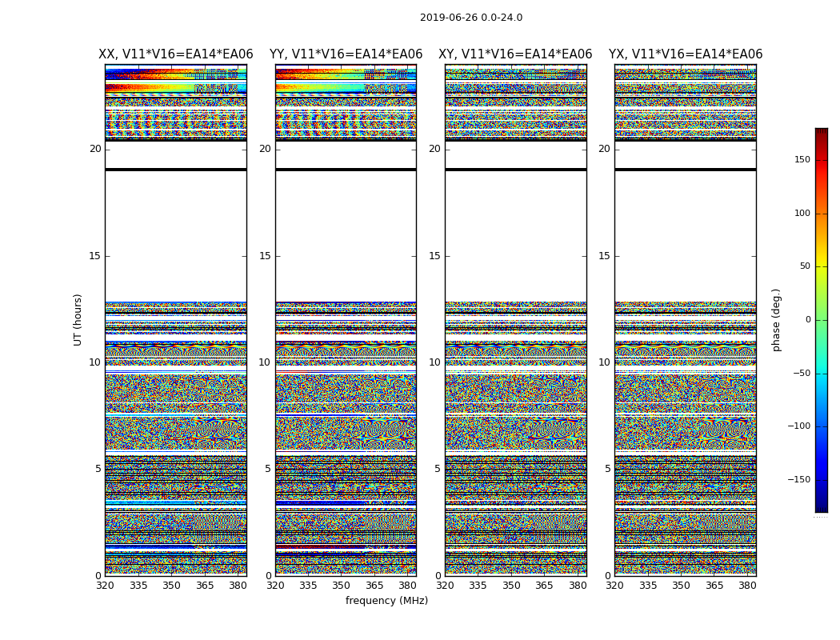The height and width of the screenshot is (640, 840).
Task: Click the phase colorbar gradient strip
Action: (x=822, y=320)
